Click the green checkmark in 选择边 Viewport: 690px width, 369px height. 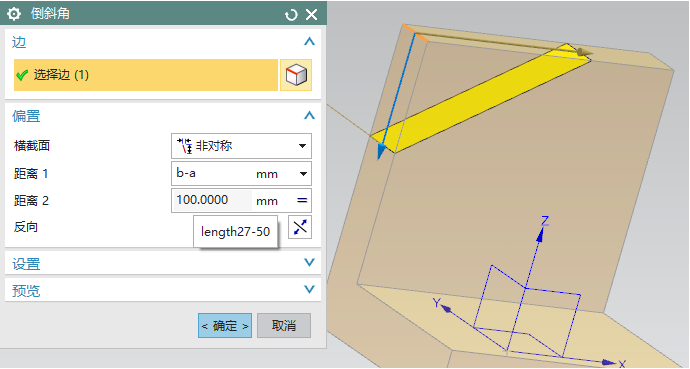click(x=22, y=75)
